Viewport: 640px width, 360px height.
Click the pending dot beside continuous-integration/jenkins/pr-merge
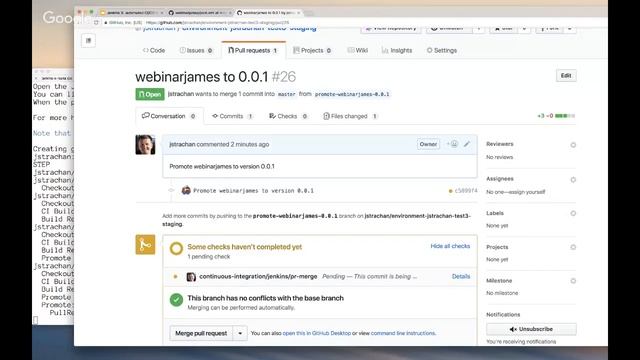[x=176, y=277]
